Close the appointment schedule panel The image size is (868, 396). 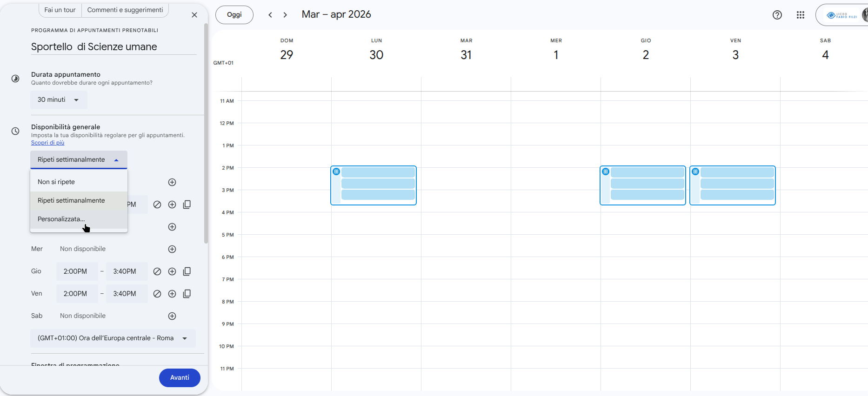point(194,15)
